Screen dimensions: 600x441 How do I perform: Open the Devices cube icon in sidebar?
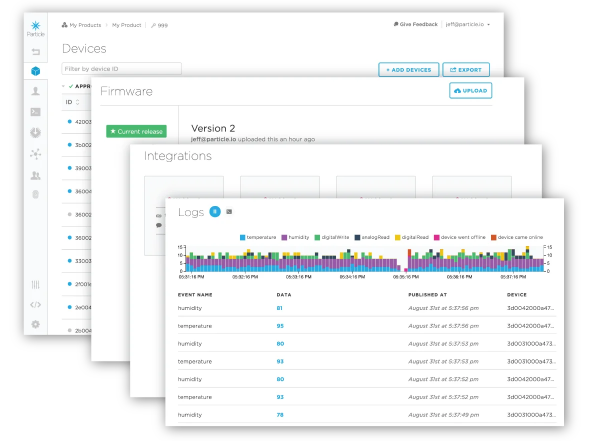point(35,72)
